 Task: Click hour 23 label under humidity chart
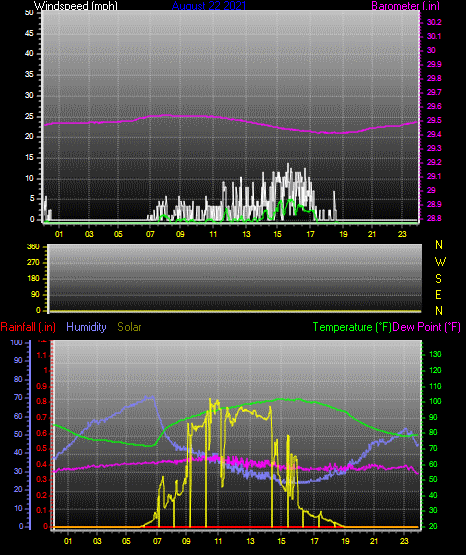click(x=404, y=541)
